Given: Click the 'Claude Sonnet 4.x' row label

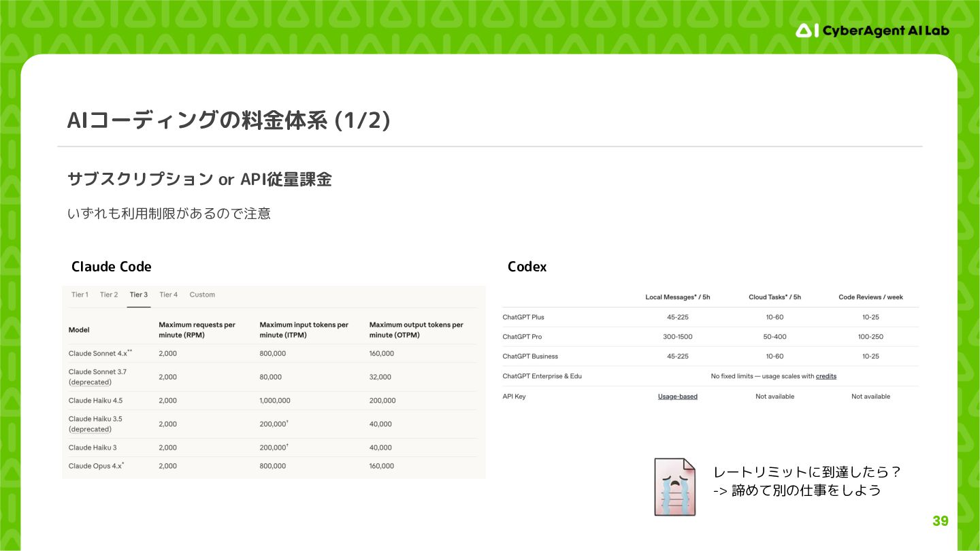Looking at the screenshot, I should tap(100, 353).
